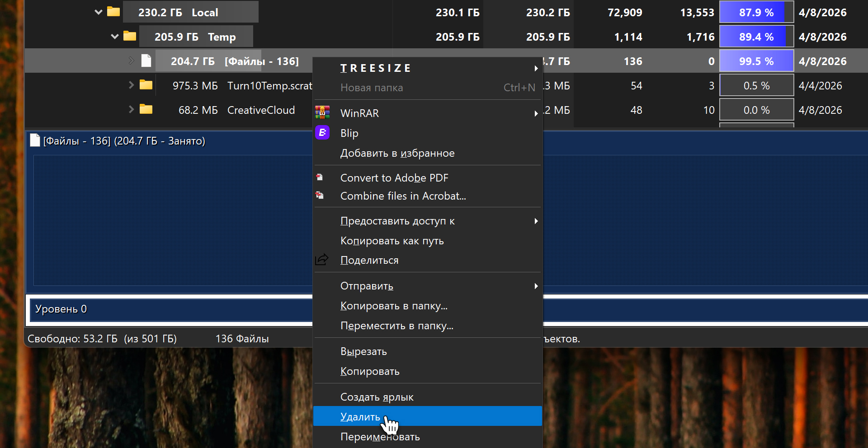Expand the Turn10Temp.scratch folder node
This screenshot has height=448, width=868.
[x=131, y=85]
